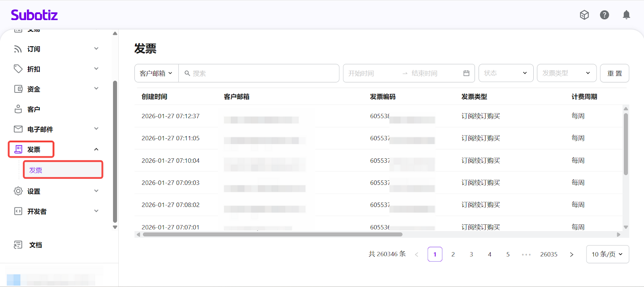Open 文档 documentation icon in sidebar
Viewport: 644px width, 287px height.
click(x=18, y=245)
